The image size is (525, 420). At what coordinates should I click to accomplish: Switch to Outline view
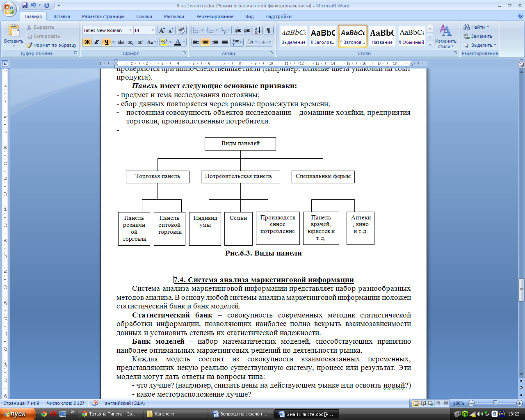click(x=438, y=403)
